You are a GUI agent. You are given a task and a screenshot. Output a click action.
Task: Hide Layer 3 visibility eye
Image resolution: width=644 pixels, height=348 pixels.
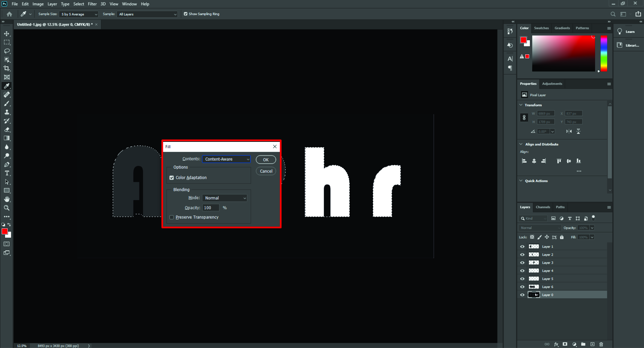pos(522,263)
